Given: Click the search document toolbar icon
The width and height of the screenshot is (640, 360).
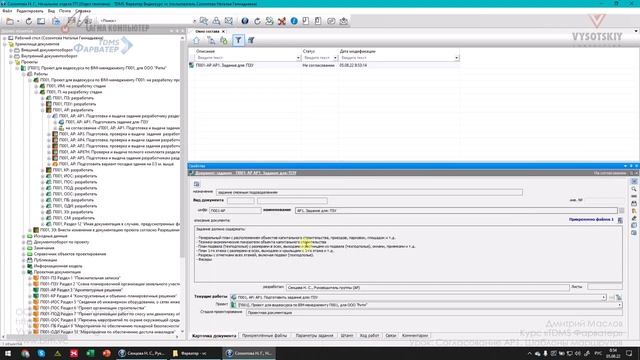Looking at the screenshot, I should click(204, 21).
